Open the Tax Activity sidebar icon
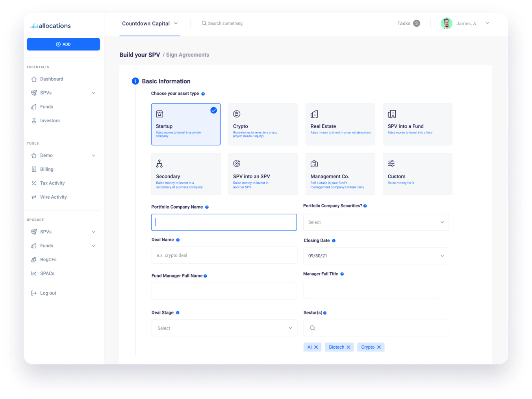Viewport: 532px width, 399px height. (x=34, y=183)
